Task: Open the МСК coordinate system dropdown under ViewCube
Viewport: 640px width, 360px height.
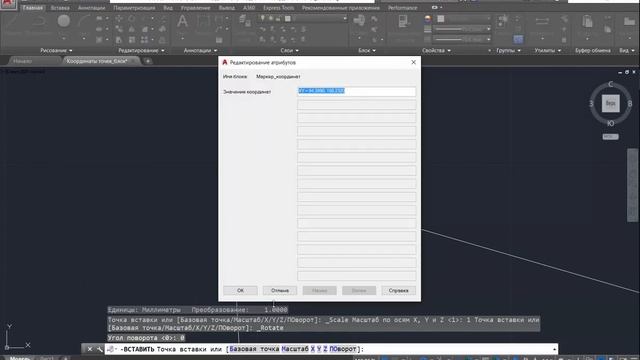Action: pyautogui.click(x=611, y=136)
